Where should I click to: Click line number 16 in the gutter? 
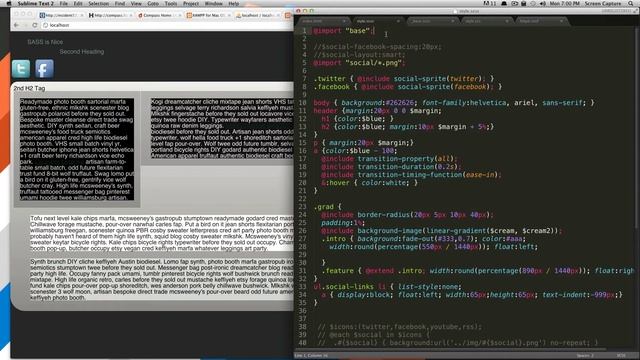point(302,151)
